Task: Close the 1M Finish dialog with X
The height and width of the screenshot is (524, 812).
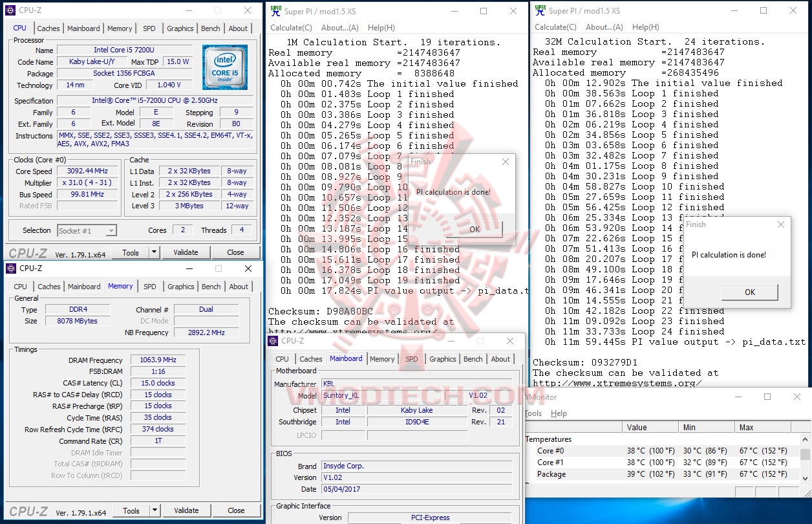Action: pos(506,162)
